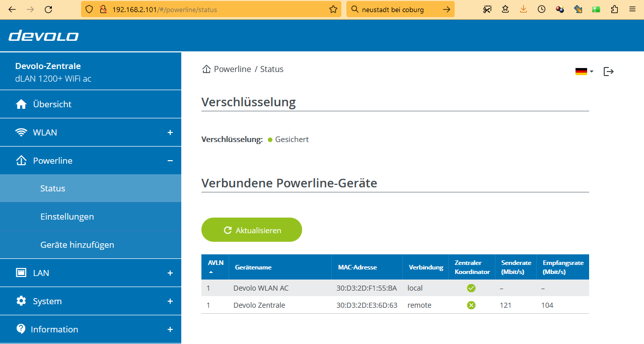Image resolution: width=644 pixels, height=344 pixels.
Task: Click the Empfangsrate column header
Action: 563,267
